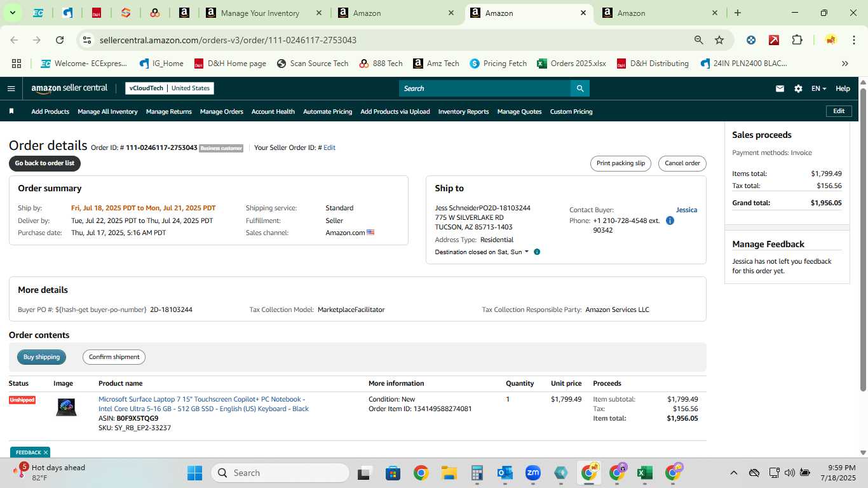Image resolution: width=868 pixels, height=488 pixels.
Task: Open the tab search dropdown arrow
Action: tap(12, 13)
